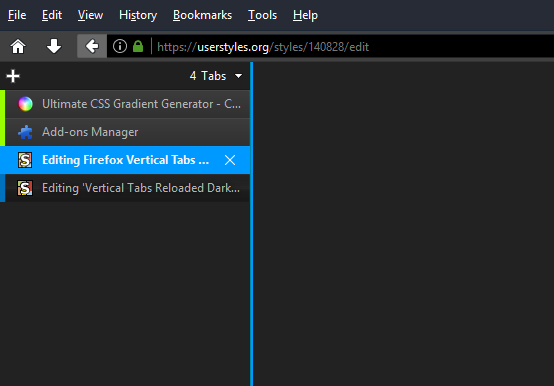The width and height of the screenshot is (554, 386).
Task: Click the green padlock security icon
Action: tap(138, 46)
